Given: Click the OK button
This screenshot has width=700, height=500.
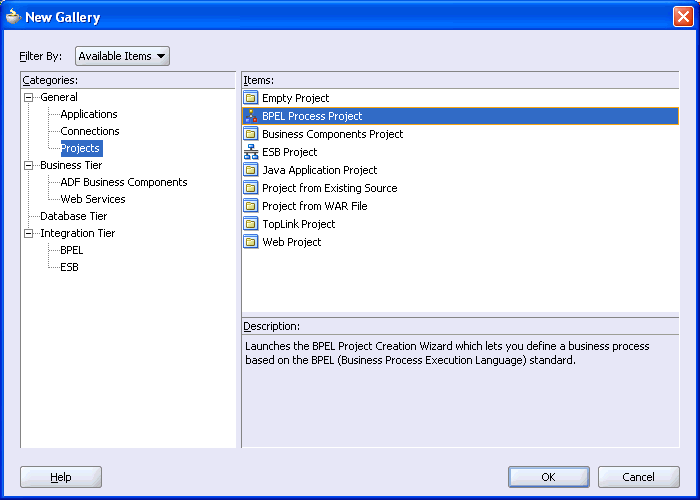Looking at the screenshot, I should 549,477.
